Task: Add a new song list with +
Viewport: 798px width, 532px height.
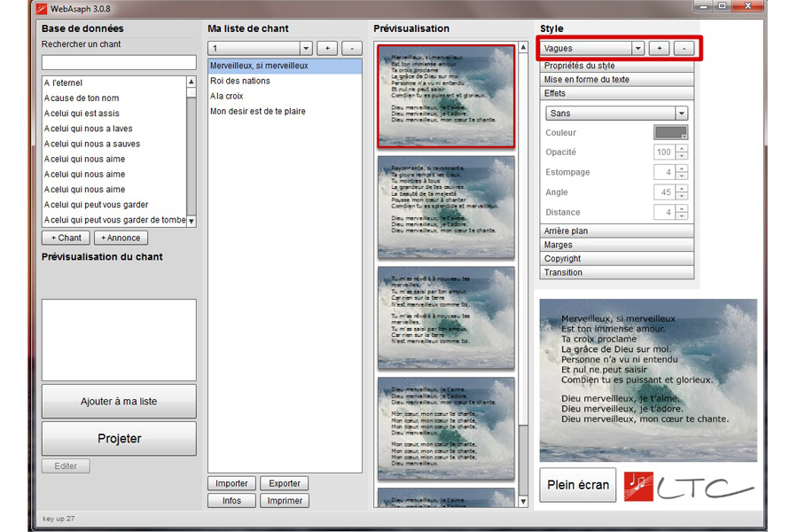Action: point(327,48)
